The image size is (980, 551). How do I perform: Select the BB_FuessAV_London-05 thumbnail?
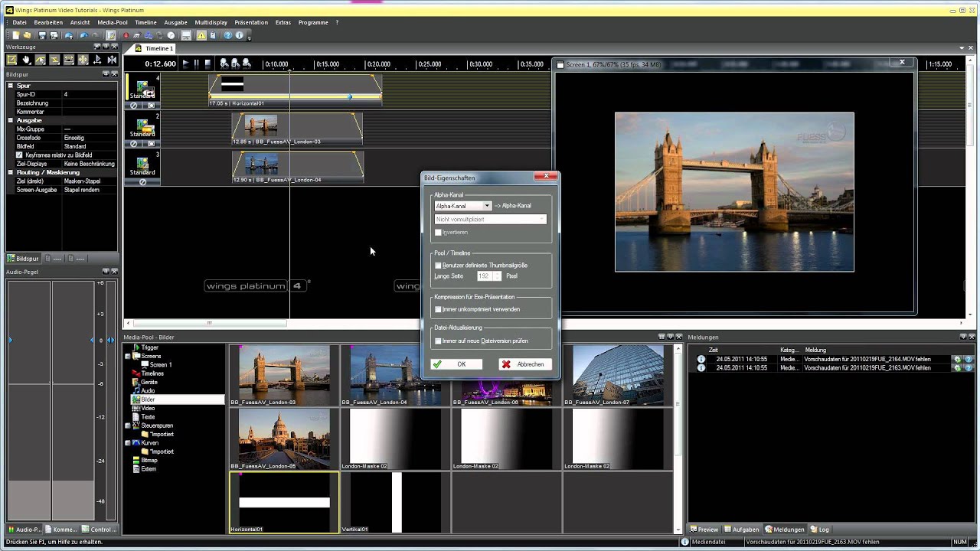(284, 439)
